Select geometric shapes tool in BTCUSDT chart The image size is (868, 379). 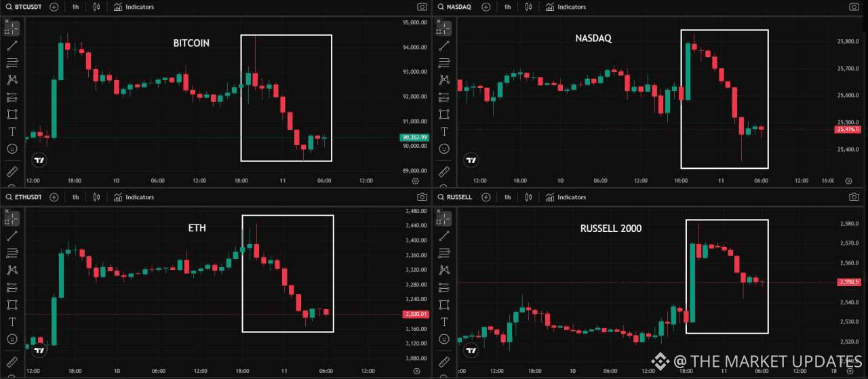(12, 115)
